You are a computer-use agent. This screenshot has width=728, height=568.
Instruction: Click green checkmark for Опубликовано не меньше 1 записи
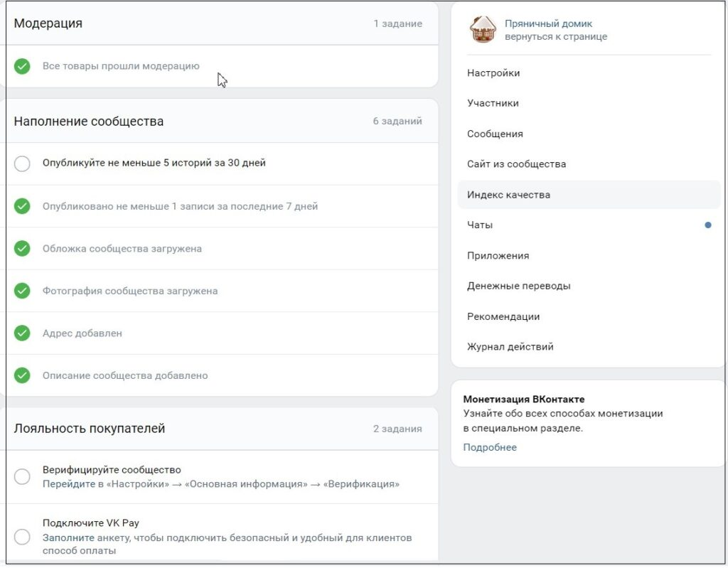click(x=22, y=206)
